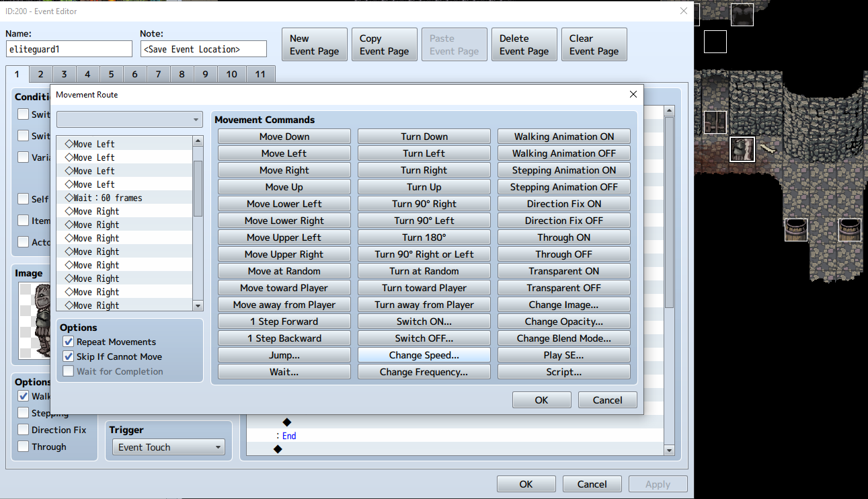Select the window event tile on the map
Image resolution: width=868 pixels, height=499 pixels.
click(x=715, y=122)
